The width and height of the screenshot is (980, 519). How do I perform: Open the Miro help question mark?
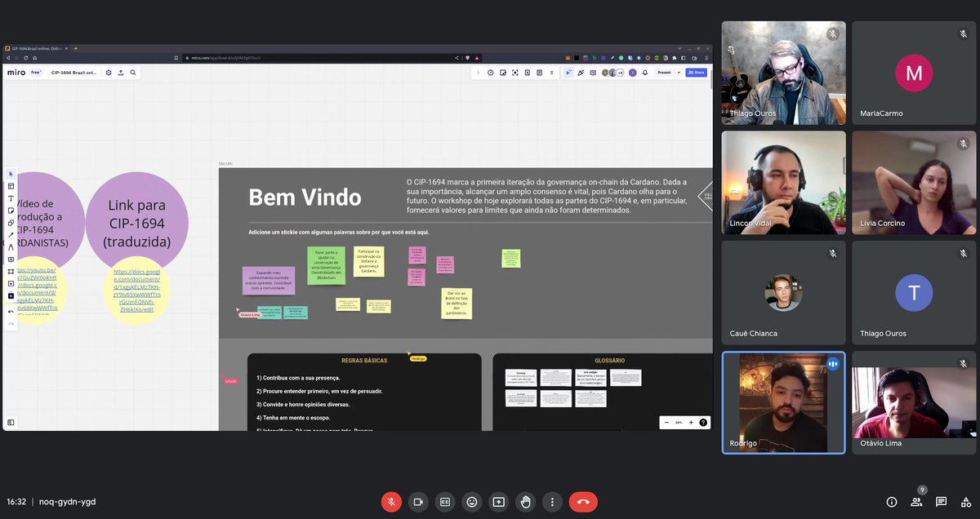coord(704,423)
